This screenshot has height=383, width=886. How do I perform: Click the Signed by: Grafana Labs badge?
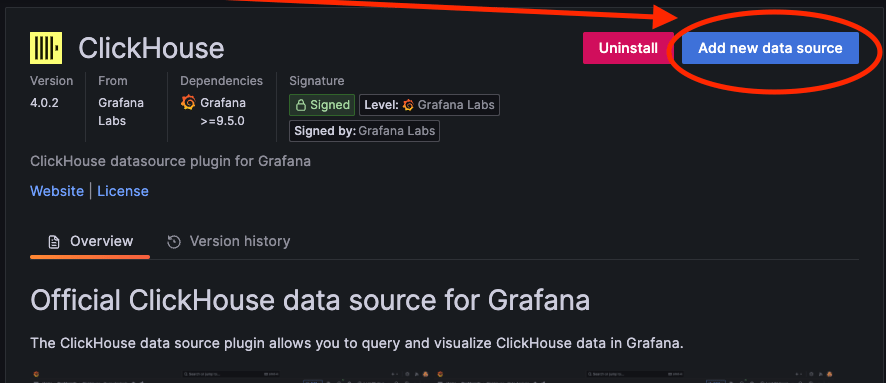pos(364,131)
